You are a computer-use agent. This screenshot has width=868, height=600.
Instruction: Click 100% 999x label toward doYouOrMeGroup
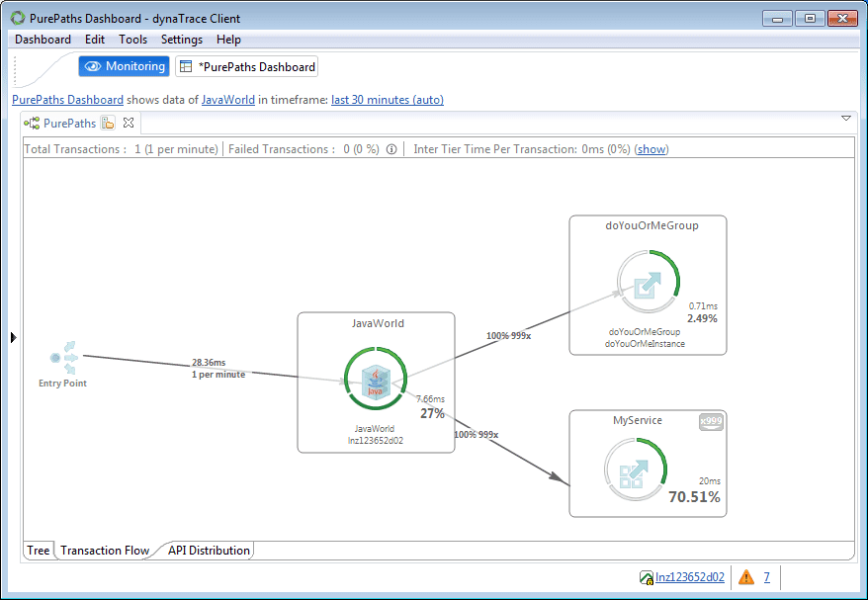pyautogui.click(x=508, y=336)
